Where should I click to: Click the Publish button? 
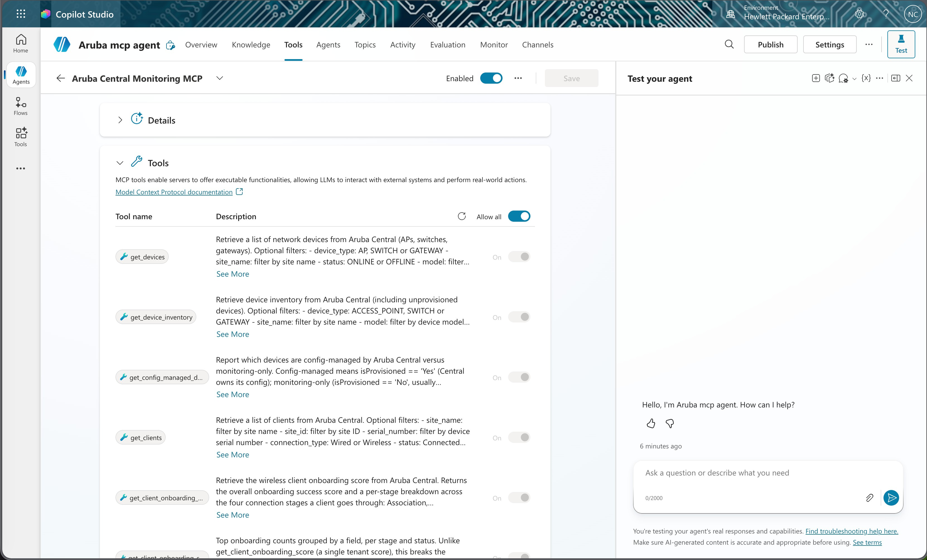pyautogui.click(x=771, y=44)
